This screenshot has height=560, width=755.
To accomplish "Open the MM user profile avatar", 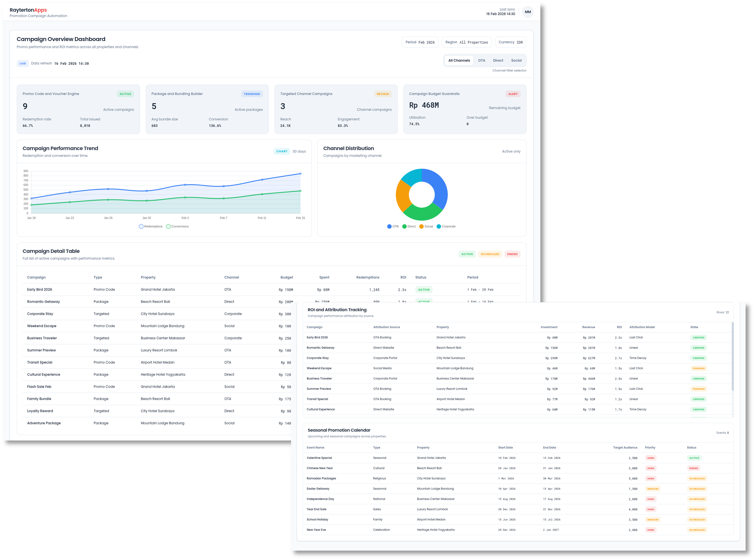I will [x=528, y=12].
